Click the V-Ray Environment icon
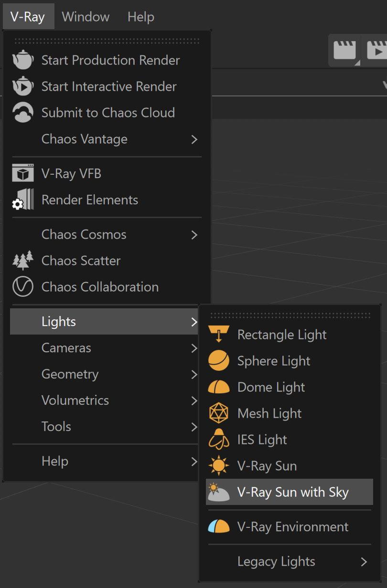This screenshot has height=588, width=387. (219, 527)
